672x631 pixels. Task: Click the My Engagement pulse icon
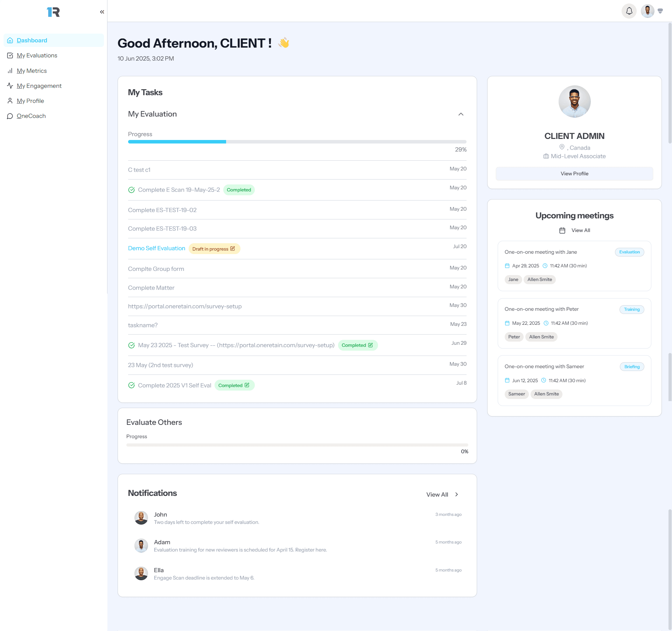tap(10, 86)
